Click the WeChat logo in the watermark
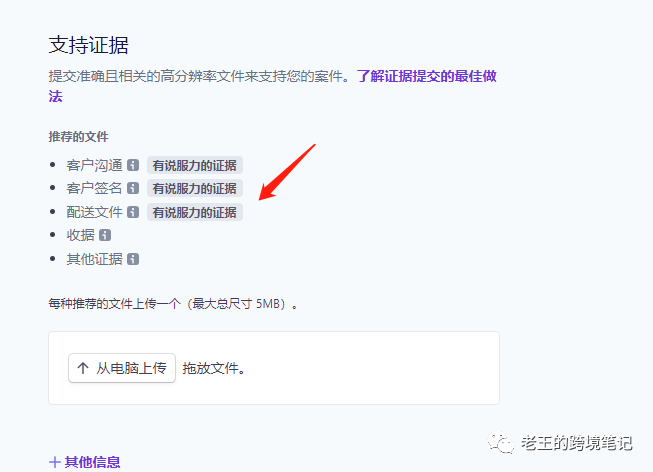 (x=501, y=441)
